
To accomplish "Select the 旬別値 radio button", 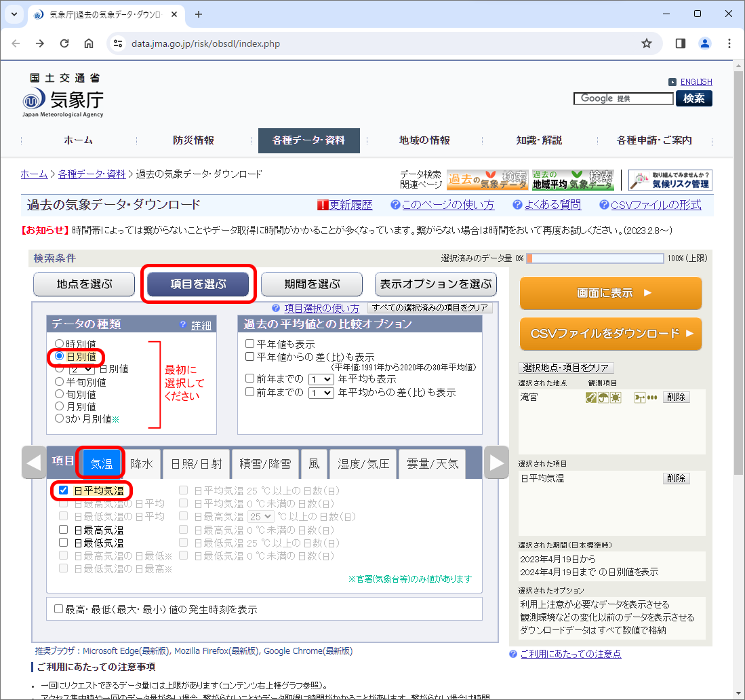I will coord(60,393).
